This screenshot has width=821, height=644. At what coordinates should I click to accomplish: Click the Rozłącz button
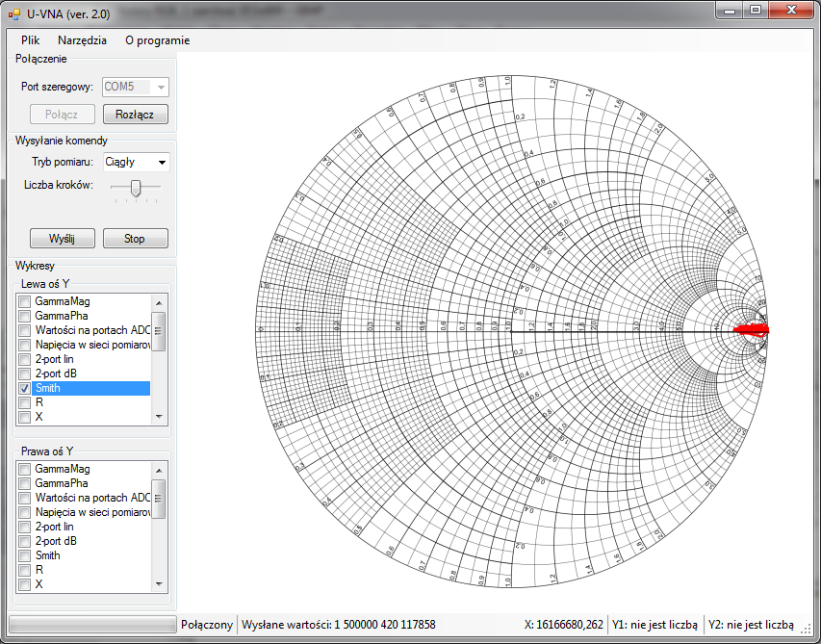point(135,115)
